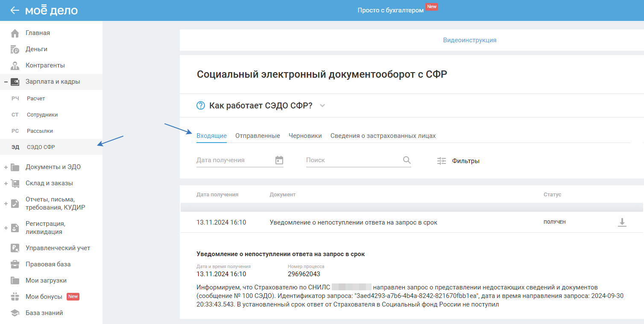Viewport: 644px width, 324px height.
Task: Collapse the Зарплата и кадры section
Action: click(6, 82)
